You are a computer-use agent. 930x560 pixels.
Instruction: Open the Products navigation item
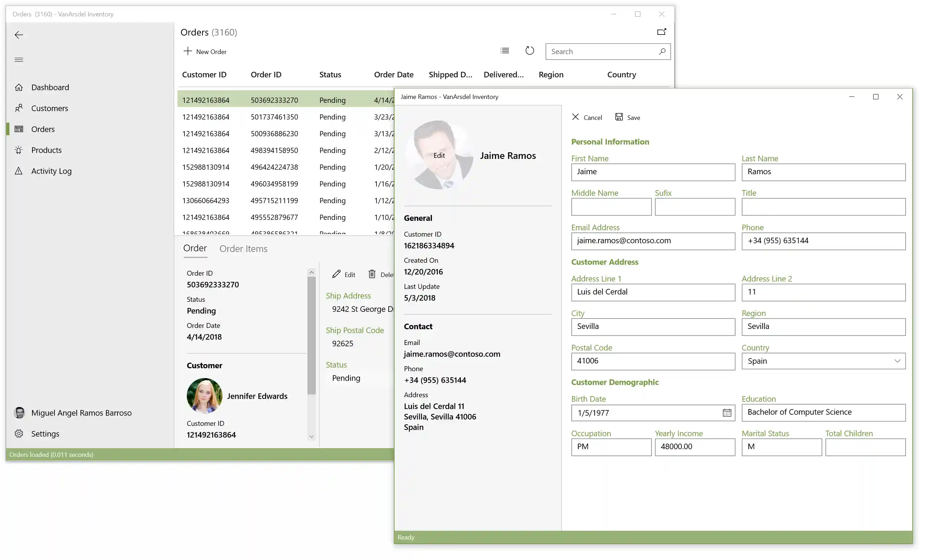46,150
